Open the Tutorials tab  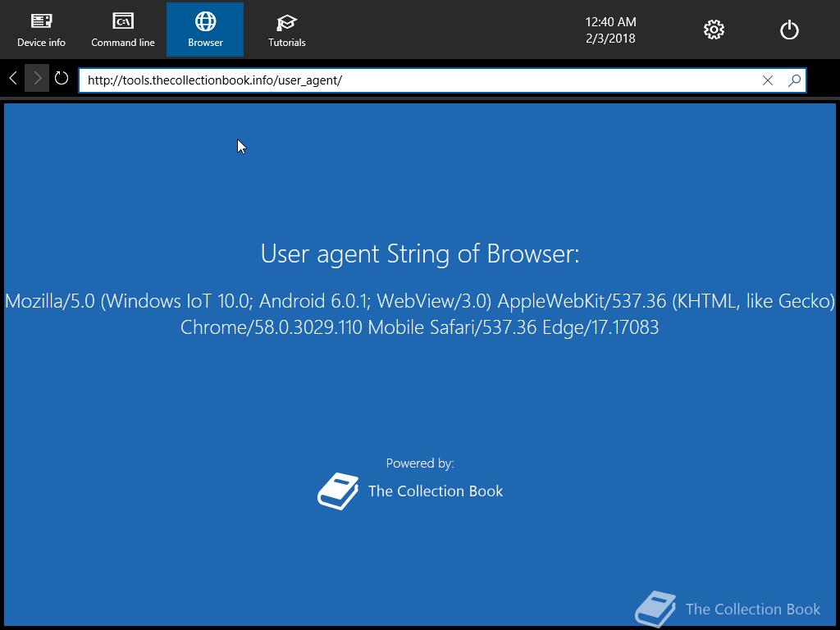coord(286,30)
